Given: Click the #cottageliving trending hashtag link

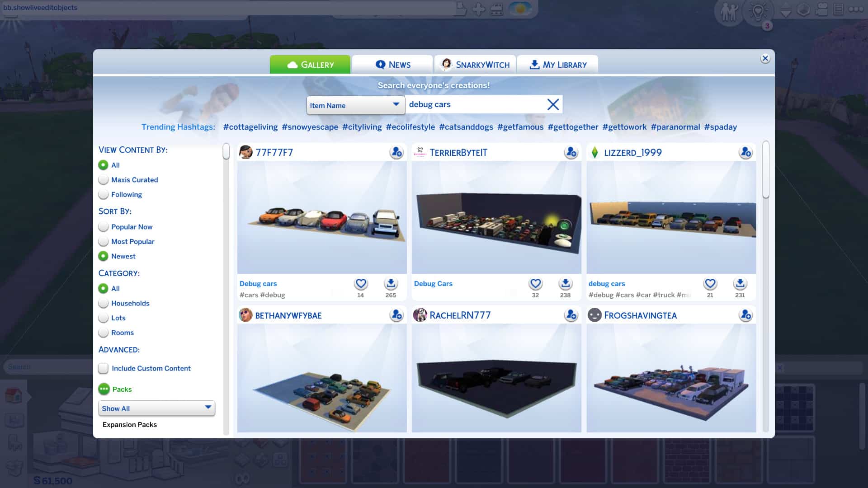Looking at the screenshot, I should click(250, 127).
